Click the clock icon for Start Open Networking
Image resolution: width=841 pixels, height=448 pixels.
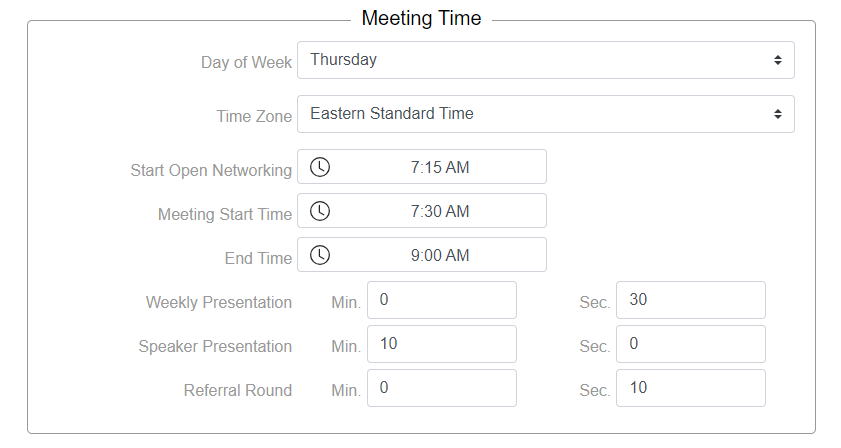click(x=319, y=167)
